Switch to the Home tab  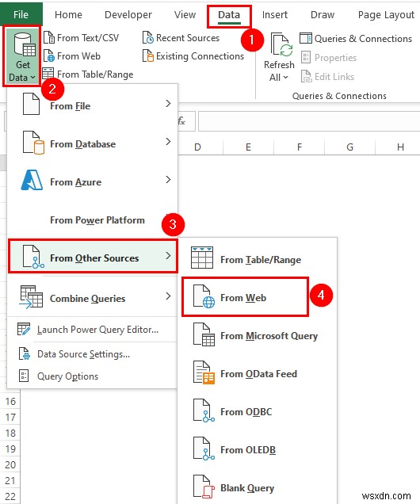pos(68,14)
